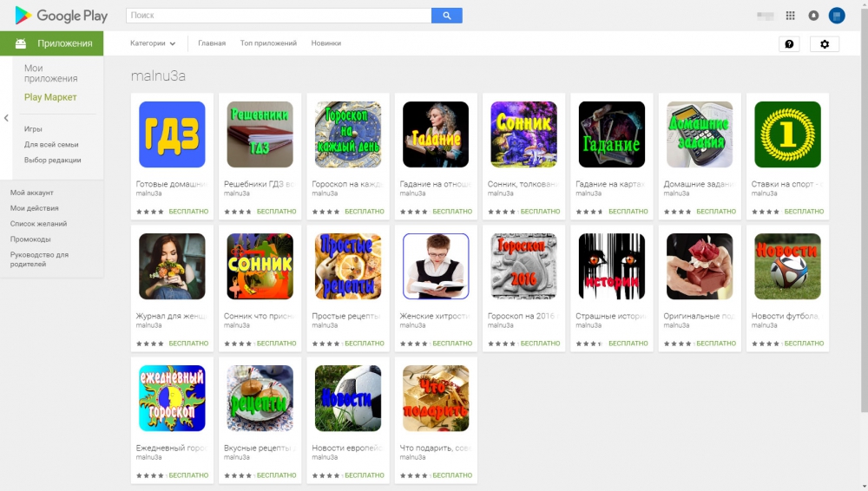Expand the Категории dropdown

[153, 43]
